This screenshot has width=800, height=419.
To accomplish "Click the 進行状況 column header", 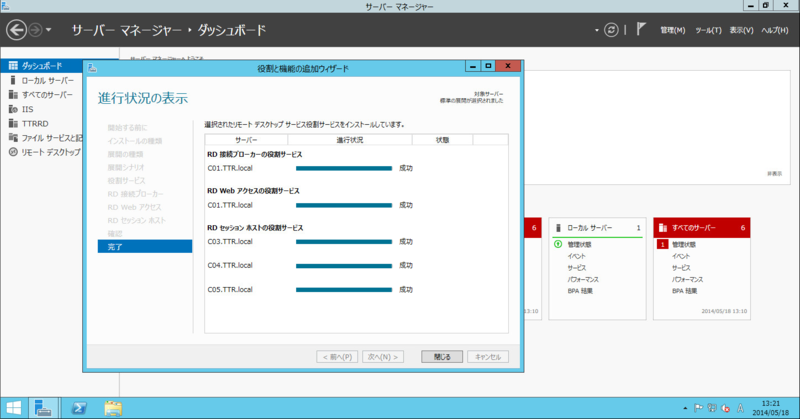I will (350, 140).
